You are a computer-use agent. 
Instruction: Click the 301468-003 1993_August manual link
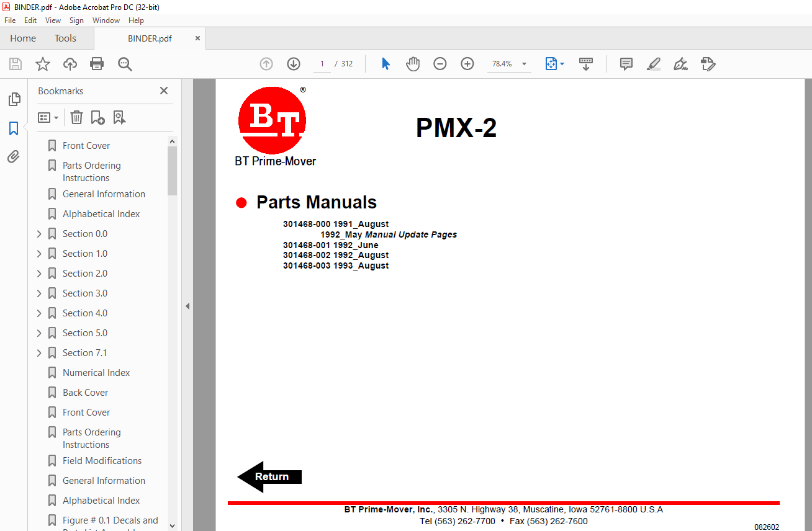pyautogui.click(x=336, y=265)
